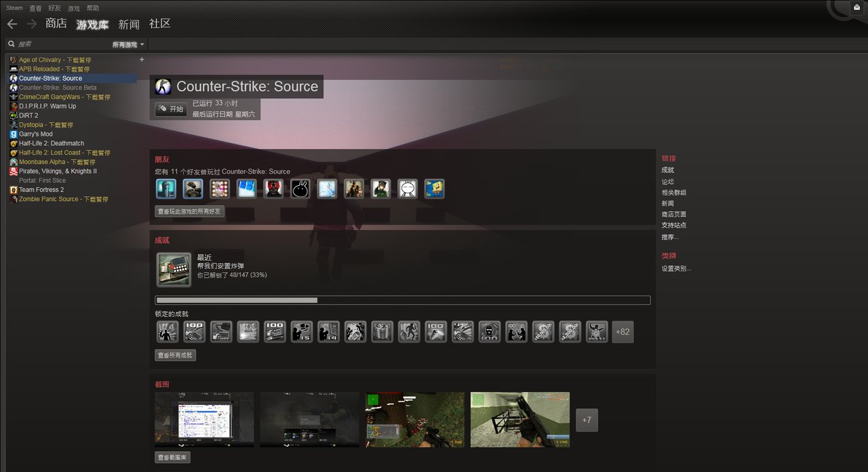Open the 支持站点 link
This screenshot has height=472, width=868.
click(x=674, y=225)
